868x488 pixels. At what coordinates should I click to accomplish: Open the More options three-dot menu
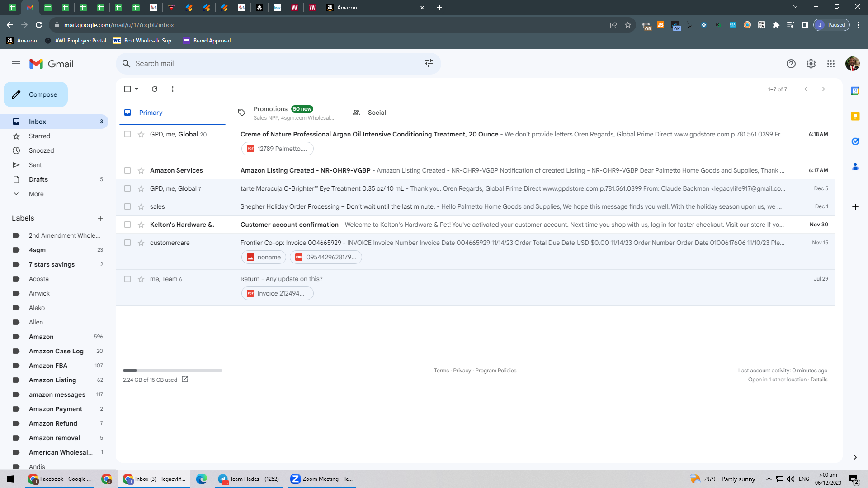click(173, 89)
